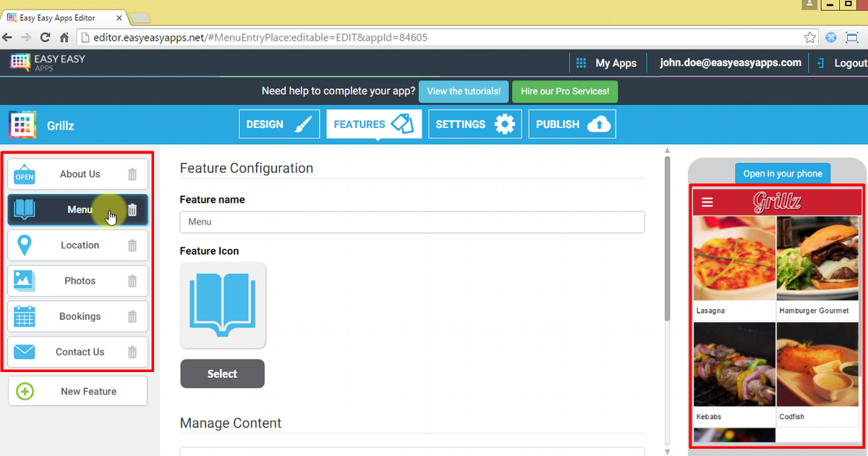Click the large book feature icon

click(222, 305)
